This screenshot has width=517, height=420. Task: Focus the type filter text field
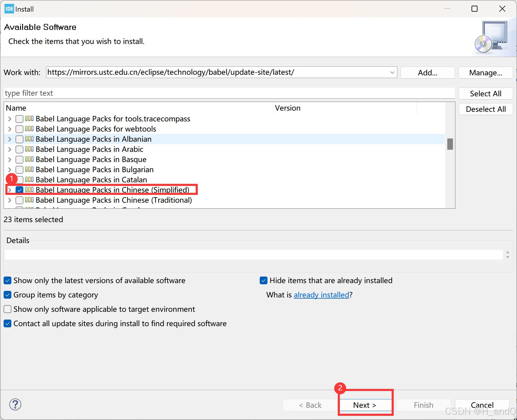(x=229, y=93)
